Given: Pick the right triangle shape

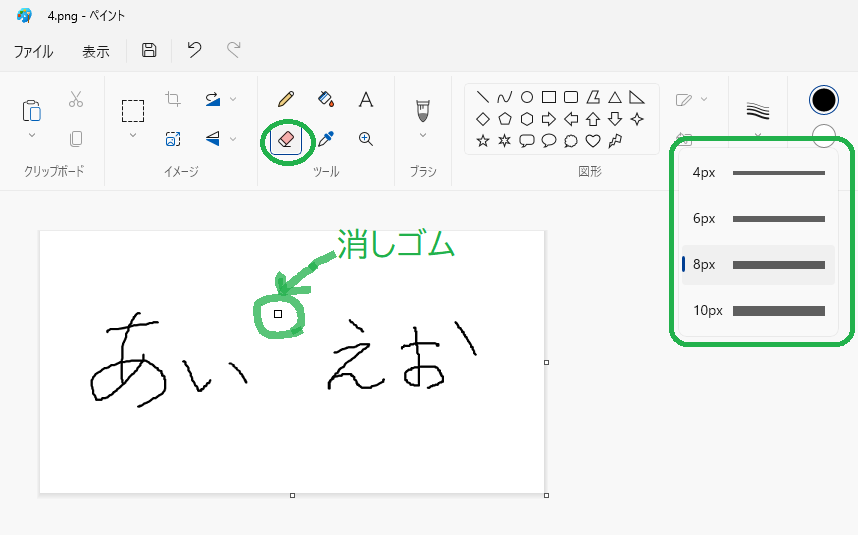Looking at the screenshot, I should pos(637,97).
